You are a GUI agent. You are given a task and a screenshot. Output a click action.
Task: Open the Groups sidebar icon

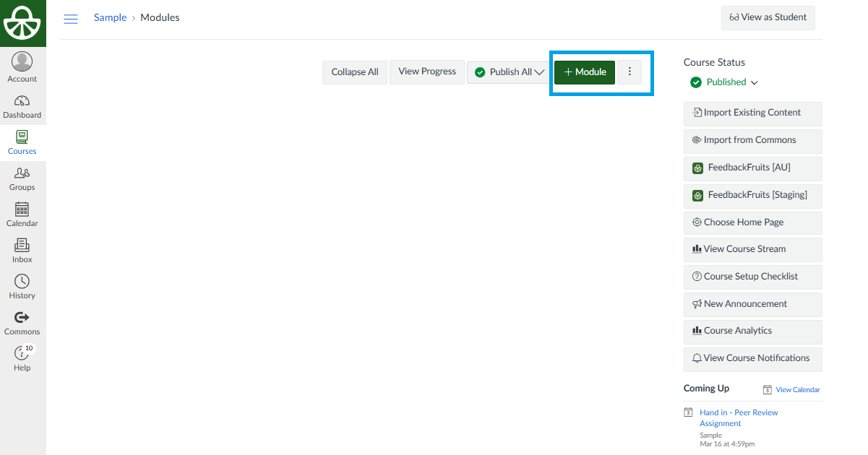click(22, 178)
